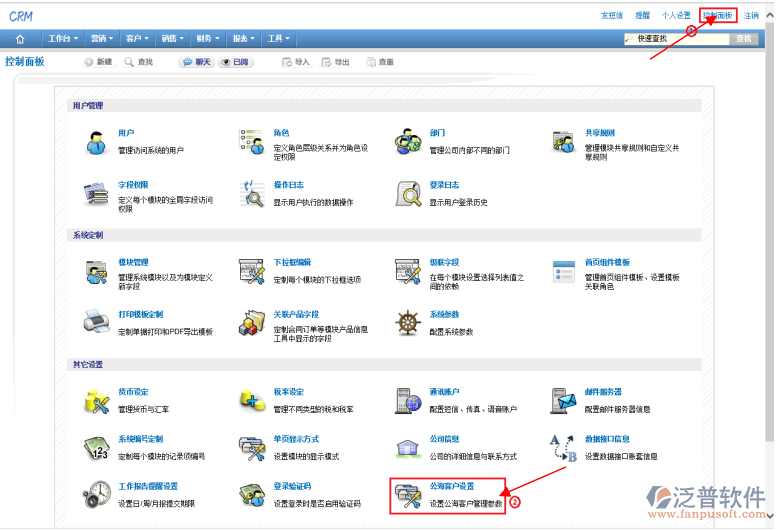Toggle the 聊天 chat button
This screenshot has width=776, height=530.
click(x=197, y=62)
